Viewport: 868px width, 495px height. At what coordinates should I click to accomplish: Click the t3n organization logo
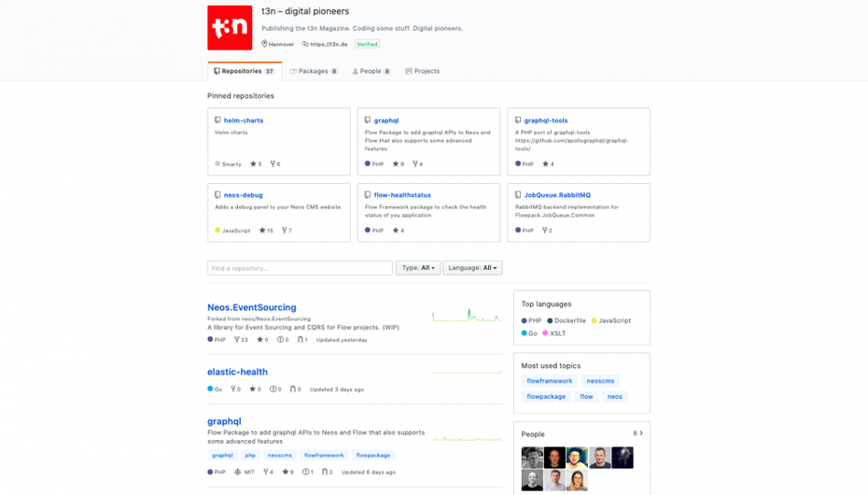point(230,28)
